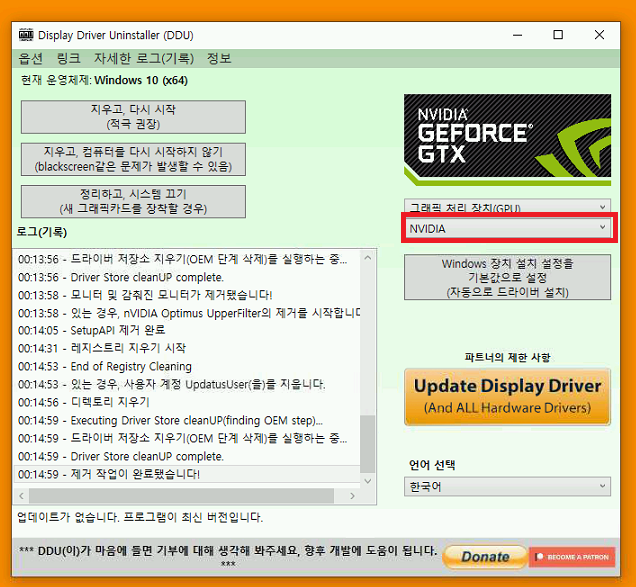Select log row 00:13:58 모니터 및 감춰진 모니터가 제거됐습니다
636x587 pixels.
(187, 295)
